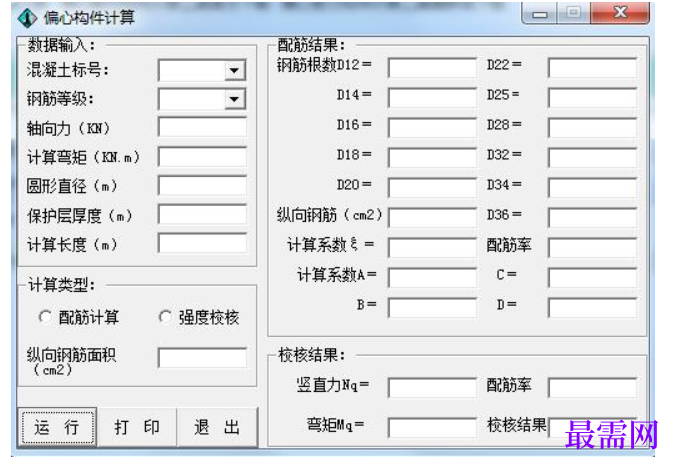
Task: Click the 纵向钢筋 (cm2) result field
Action: (433, 218)
